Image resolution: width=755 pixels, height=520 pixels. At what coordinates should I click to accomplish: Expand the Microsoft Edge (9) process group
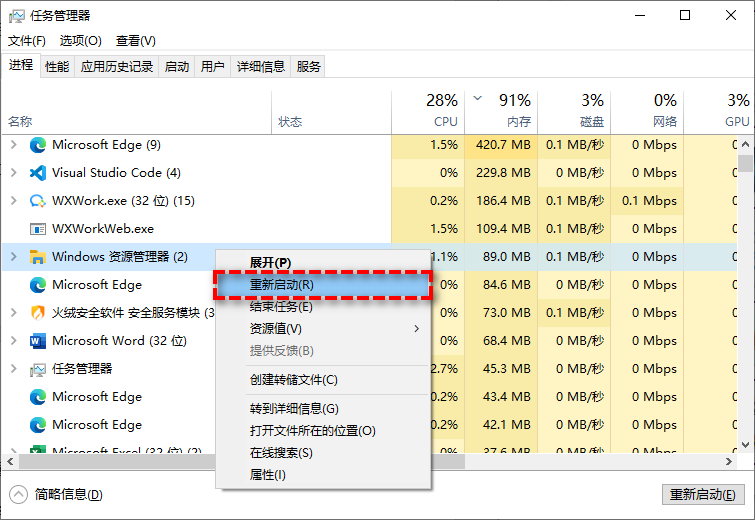pyautogui.click(x=13, y=144)
